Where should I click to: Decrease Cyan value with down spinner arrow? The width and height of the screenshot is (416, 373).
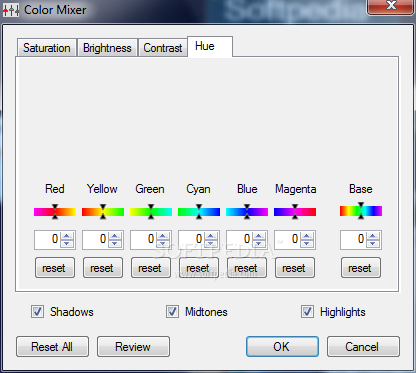(x=211, y=243)
